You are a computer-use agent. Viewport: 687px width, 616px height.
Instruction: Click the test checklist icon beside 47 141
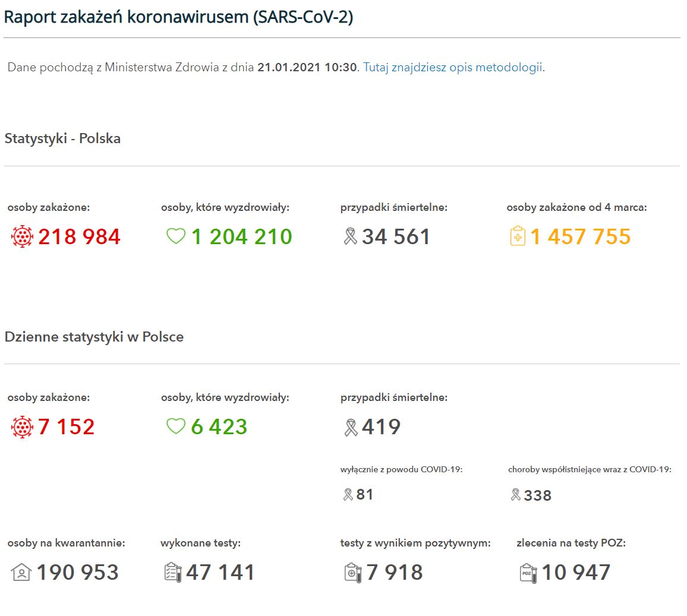click(172, 573)
